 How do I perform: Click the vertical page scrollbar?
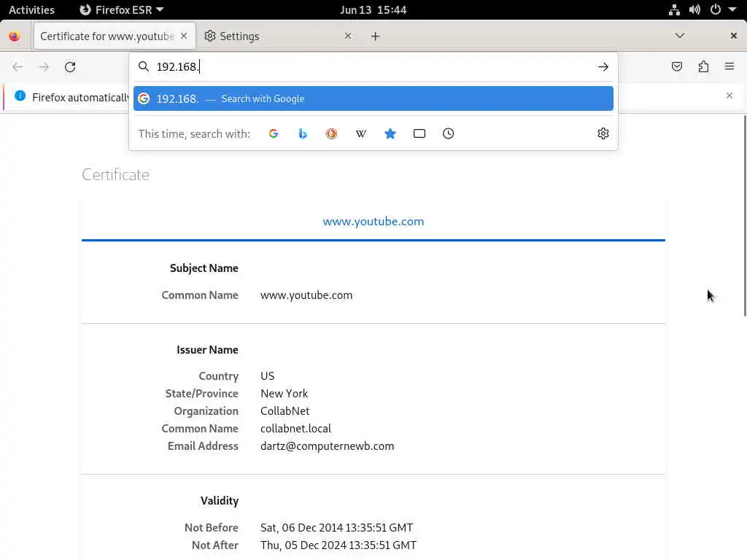click(x=744, y=215)
